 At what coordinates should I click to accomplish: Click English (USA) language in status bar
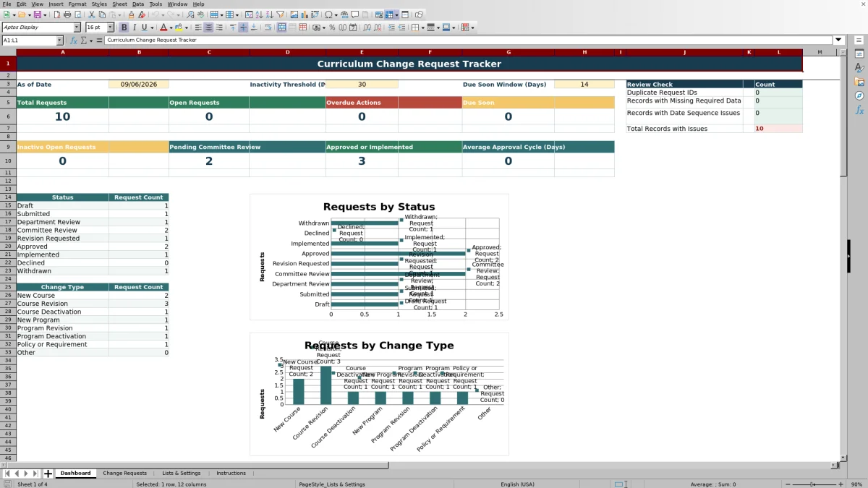517,484
